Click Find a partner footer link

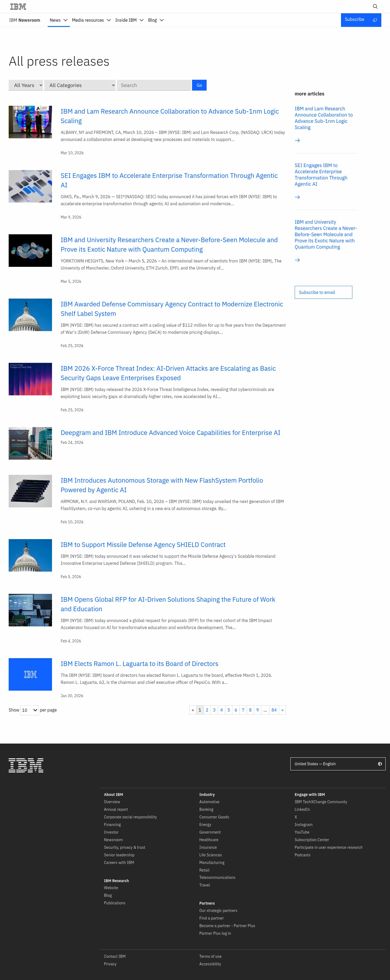coord(211,918)
